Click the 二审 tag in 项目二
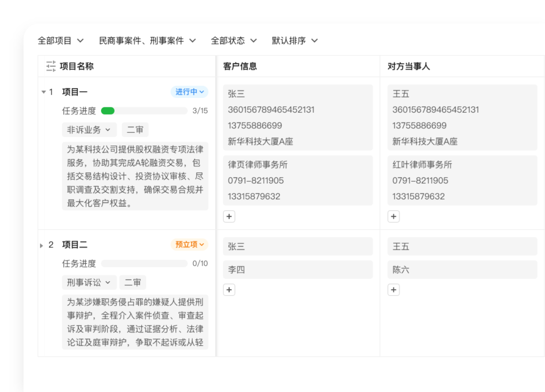This screenshot has height=392, width=545. click(x=133, y=283)
